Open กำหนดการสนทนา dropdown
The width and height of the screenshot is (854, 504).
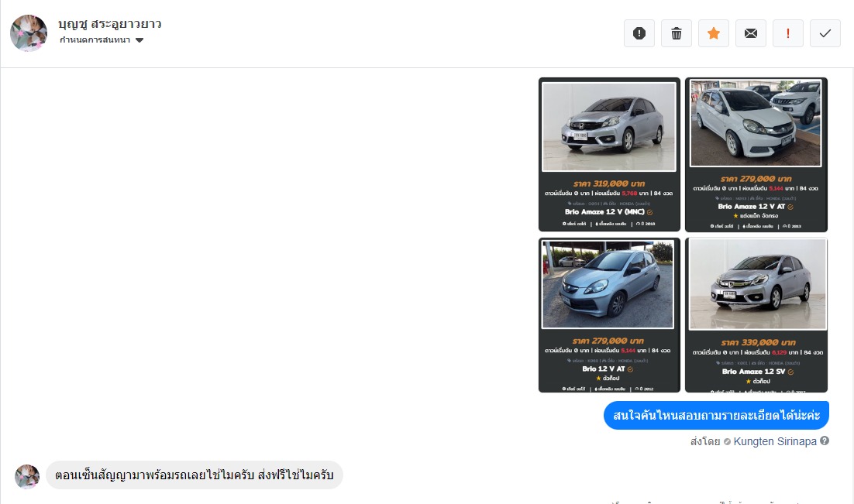point(102,39)
